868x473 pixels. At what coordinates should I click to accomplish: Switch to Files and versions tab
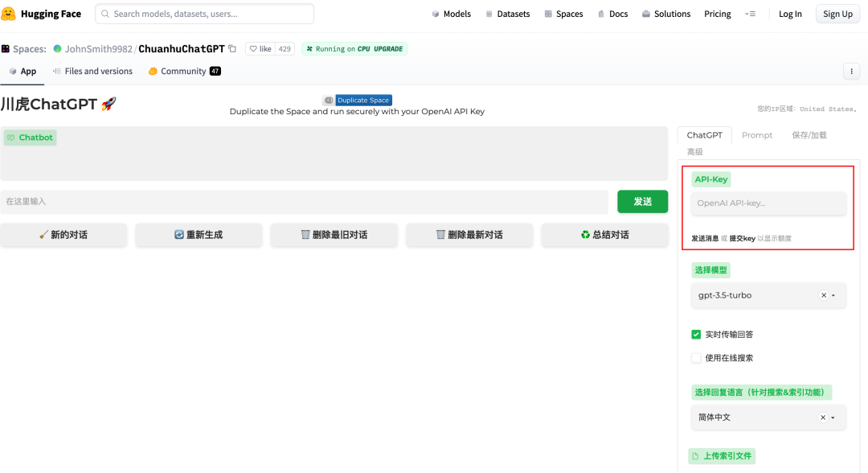coord(92,72)
